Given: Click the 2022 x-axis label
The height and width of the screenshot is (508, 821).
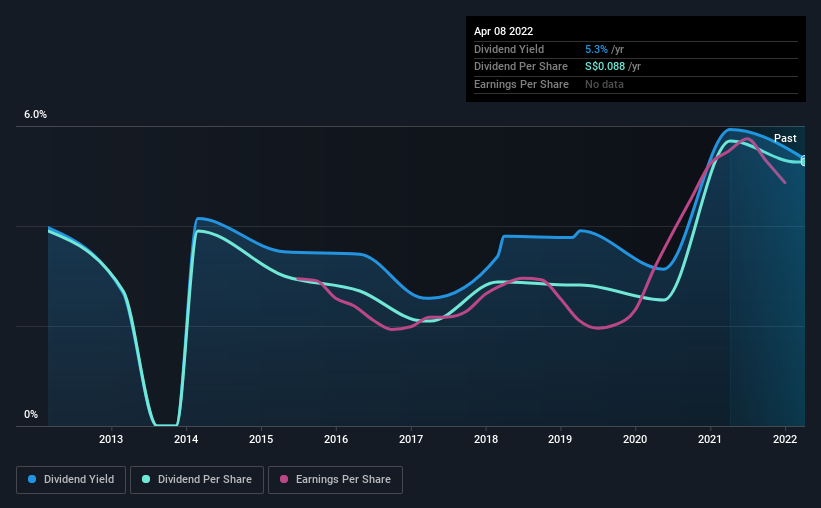Looking at the screenshot, I should click(x=785, y=439).
